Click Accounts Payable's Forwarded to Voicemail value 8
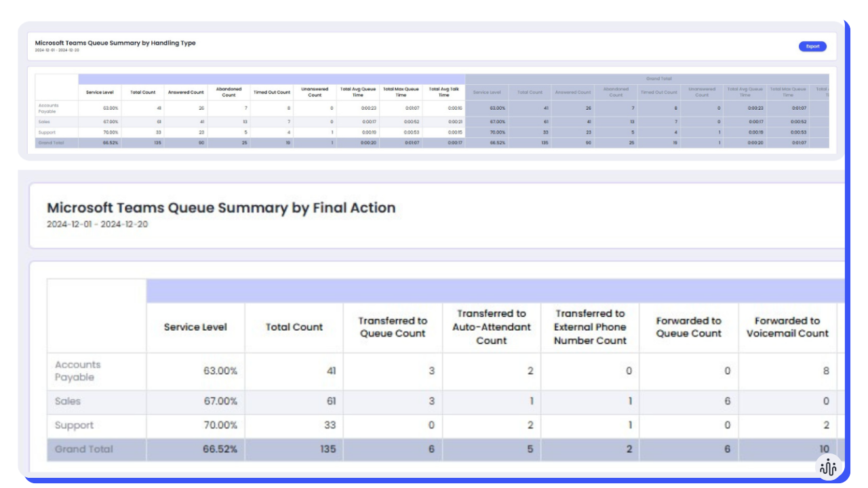Image resolution: width=868 pixels, height=488 pixels. point(826,371)
